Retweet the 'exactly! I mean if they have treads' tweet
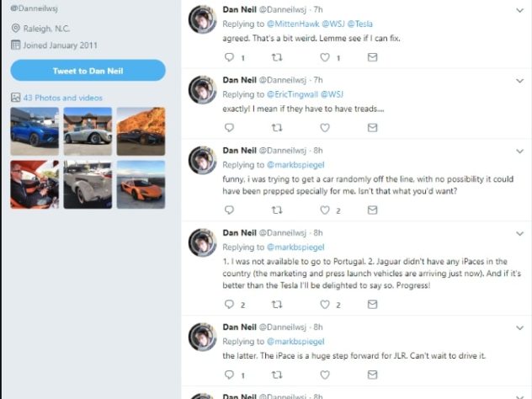This screenshot has width=532, height=399. coord(277,128)
